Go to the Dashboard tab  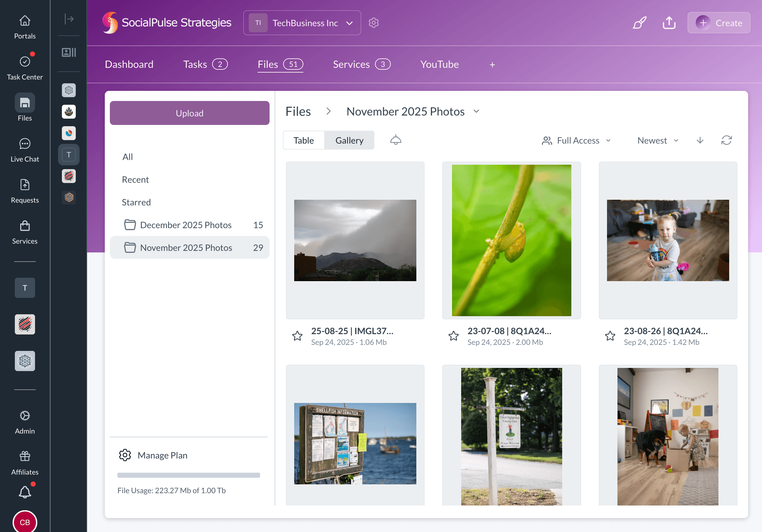(129, 64)
